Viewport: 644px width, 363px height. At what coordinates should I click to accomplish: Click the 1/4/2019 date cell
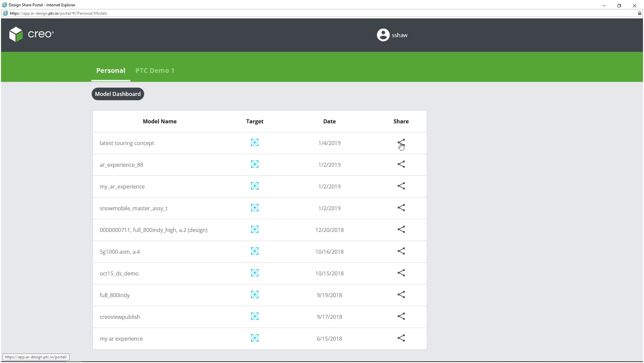(329, 143)
